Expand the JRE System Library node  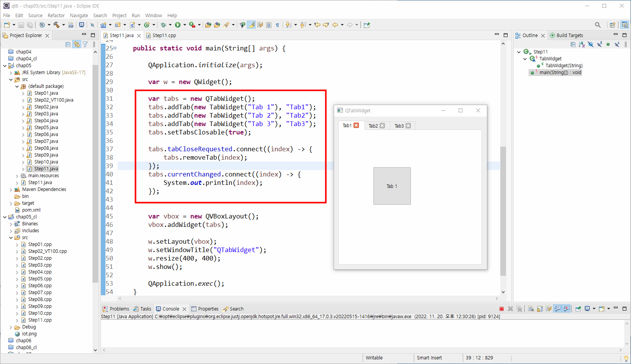pos(11,73)
